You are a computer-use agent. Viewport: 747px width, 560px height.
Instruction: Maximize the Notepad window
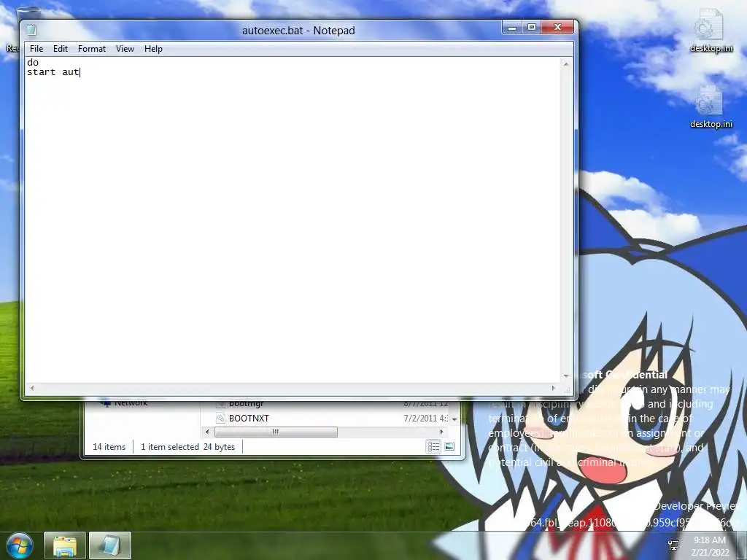coord(532,28)
